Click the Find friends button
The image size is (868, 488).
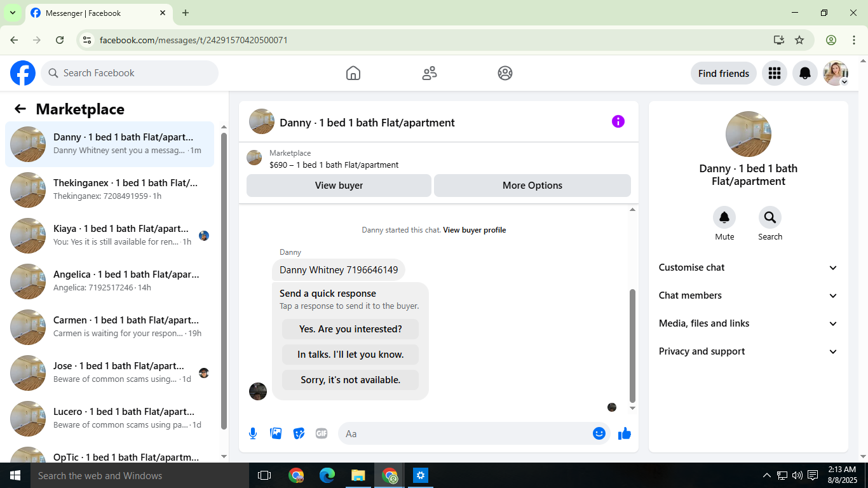coord(724,73)
